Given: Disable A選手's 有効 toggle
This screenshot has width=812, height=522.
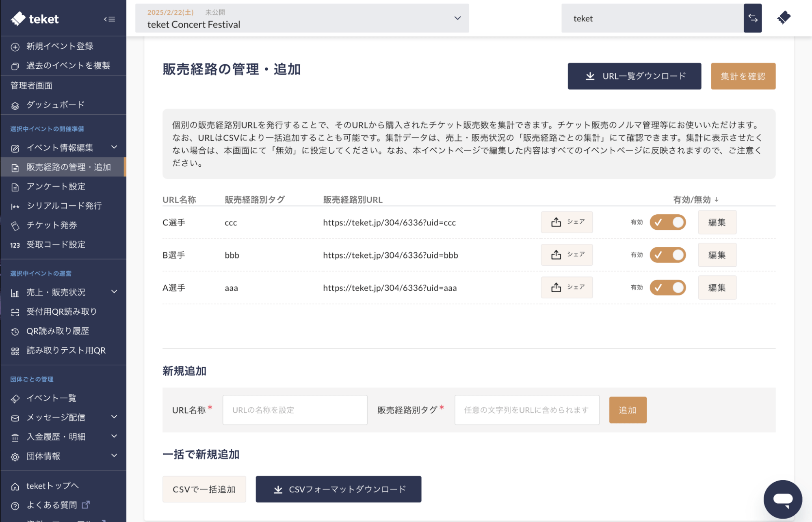Looking at the screenshot, I should (668, 287).
